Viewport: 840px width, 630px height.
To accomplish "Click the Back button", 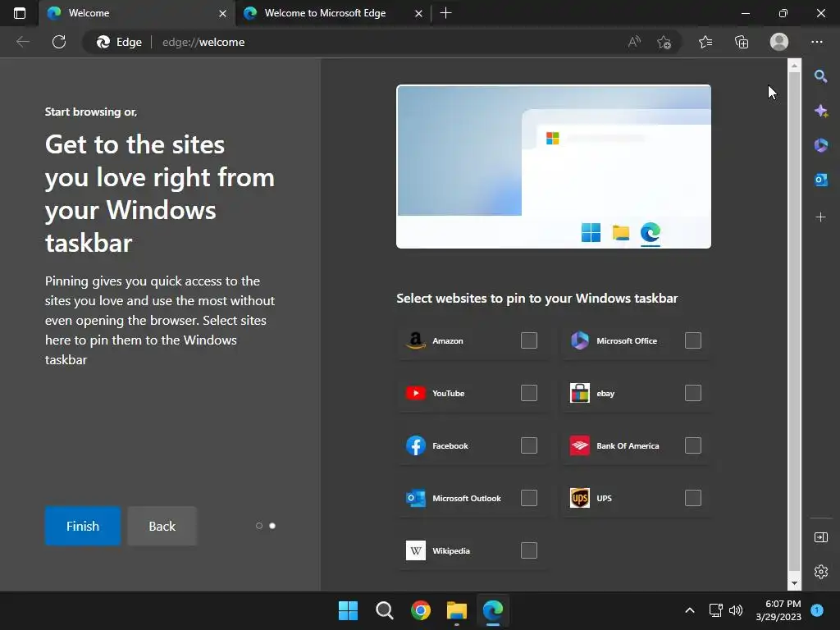I will (162, 526).
